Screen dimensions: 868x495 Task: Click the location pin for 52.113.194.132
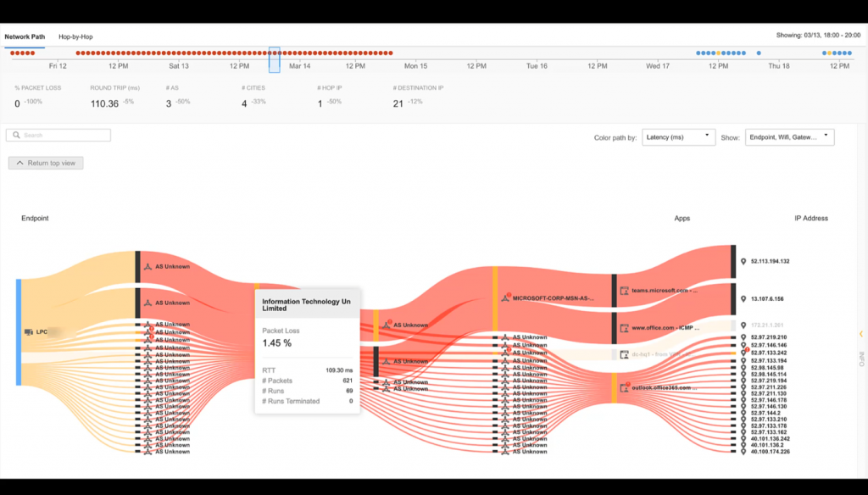pyautogui.click(x=743, y=261)
